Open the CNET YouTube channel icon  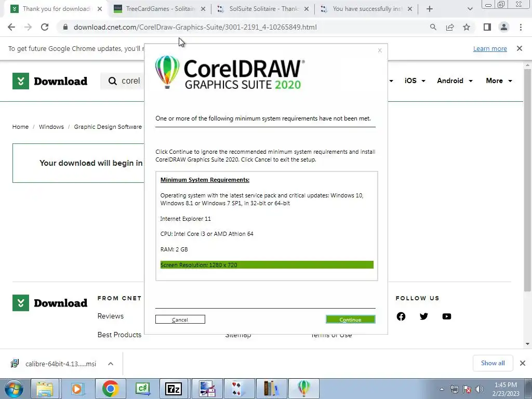(x=447, y=316)
